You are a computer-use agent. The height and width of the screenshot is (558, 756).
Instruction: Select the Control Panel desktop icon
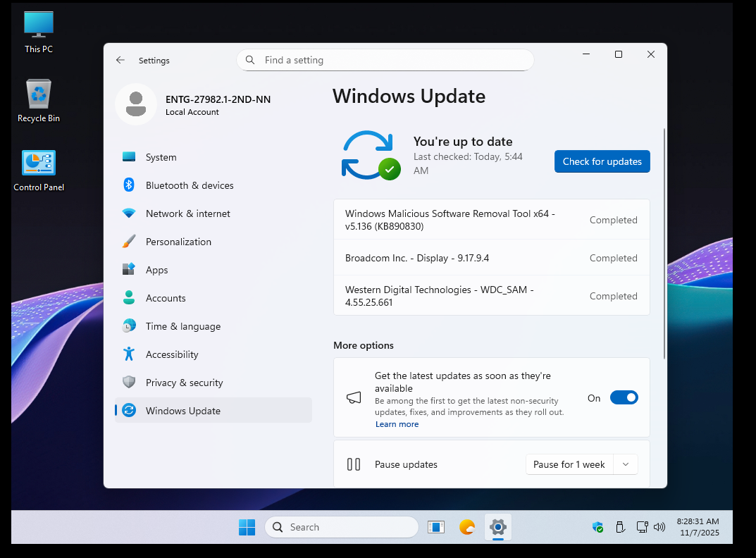point(39,170)
